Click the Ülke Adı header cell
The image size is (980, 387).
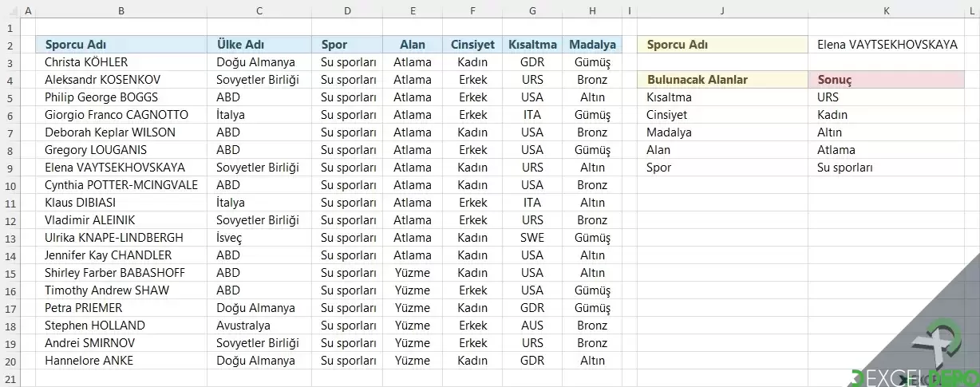(259, 45)
